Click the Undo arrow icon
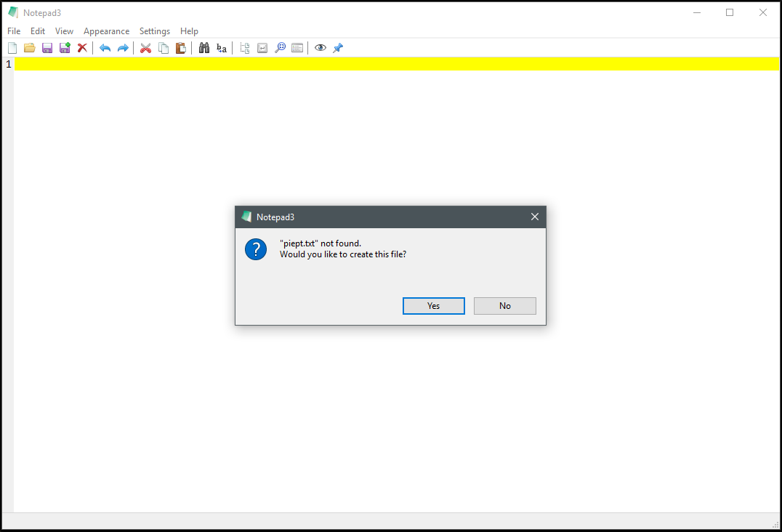The height and width of the screenshot is (532, 782). [x=105, y=48]
